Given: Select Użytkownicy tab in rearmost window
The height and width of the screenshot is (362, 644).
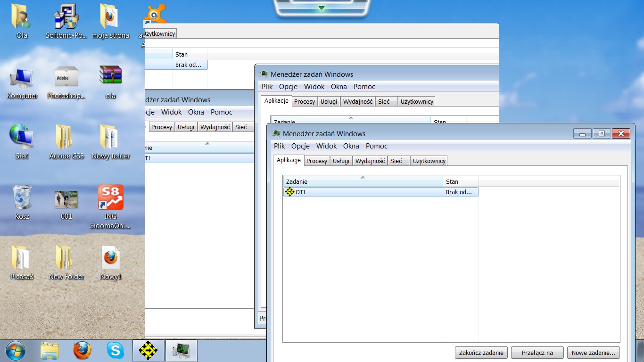Looking at the screenshot, I should (x=160, y=33).
